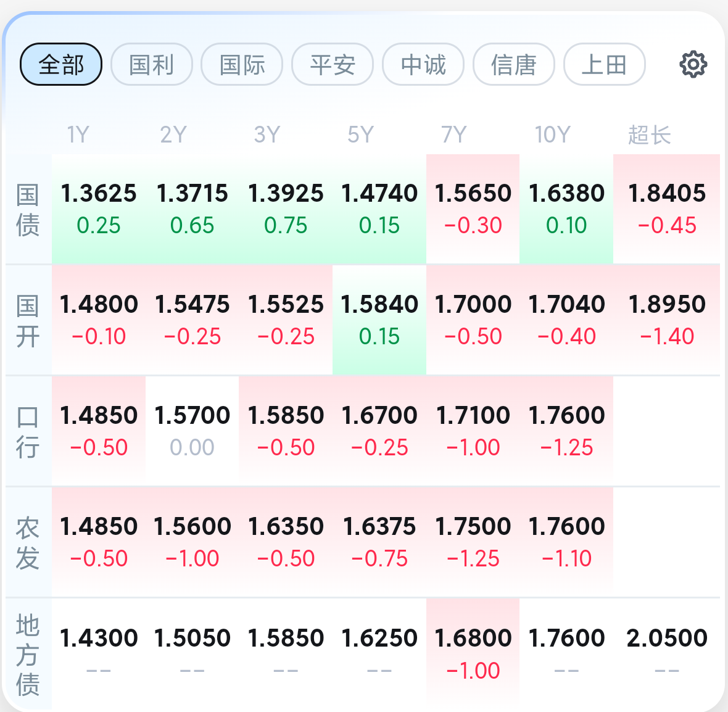Switch to the 信唐 tab
The image size is (728, 712).
point(513,64)
